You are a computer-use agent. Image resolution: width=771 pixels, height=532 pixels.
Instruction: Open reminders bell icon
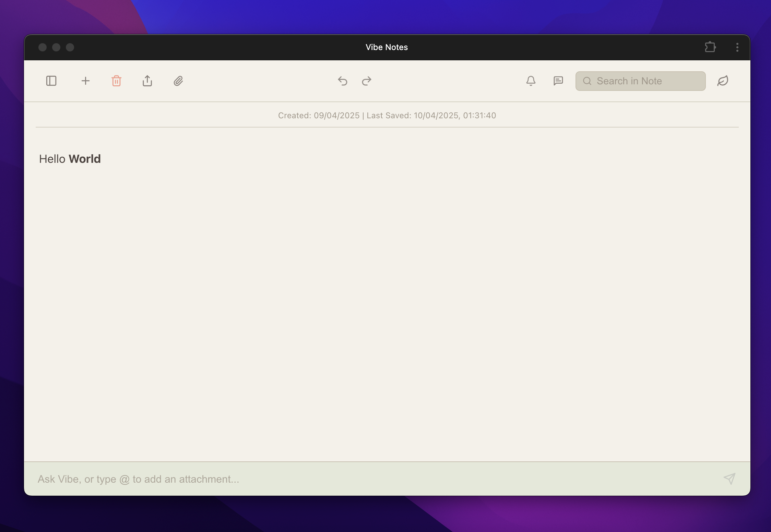pyautogui.click(x=531, y=81)
